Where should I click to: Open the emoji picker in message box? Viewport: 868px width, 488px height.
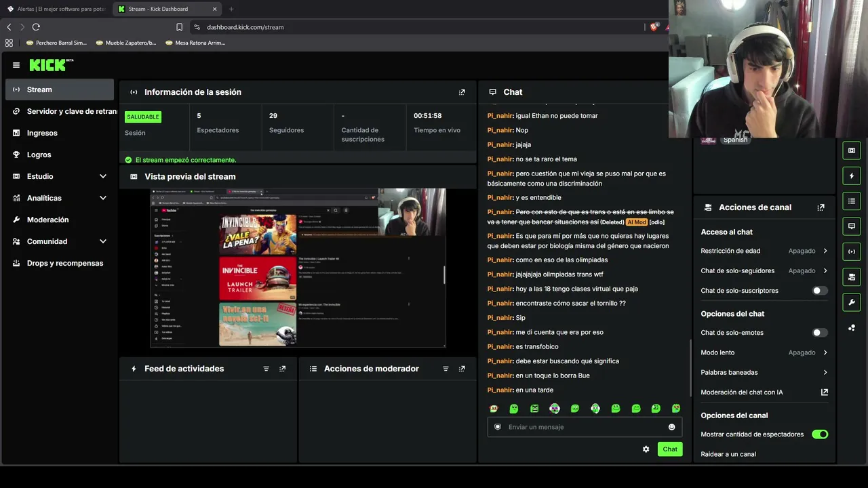672,427
